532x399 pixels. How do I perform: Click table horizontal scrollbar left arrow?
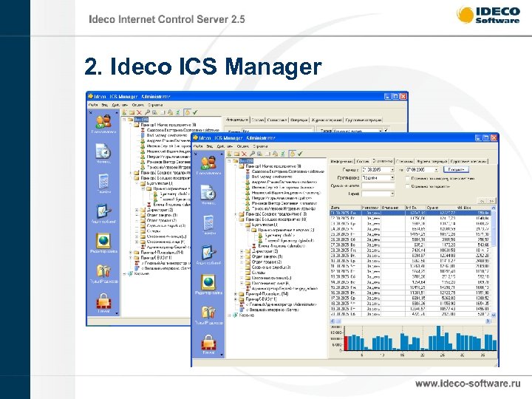[x=332, y=321]
